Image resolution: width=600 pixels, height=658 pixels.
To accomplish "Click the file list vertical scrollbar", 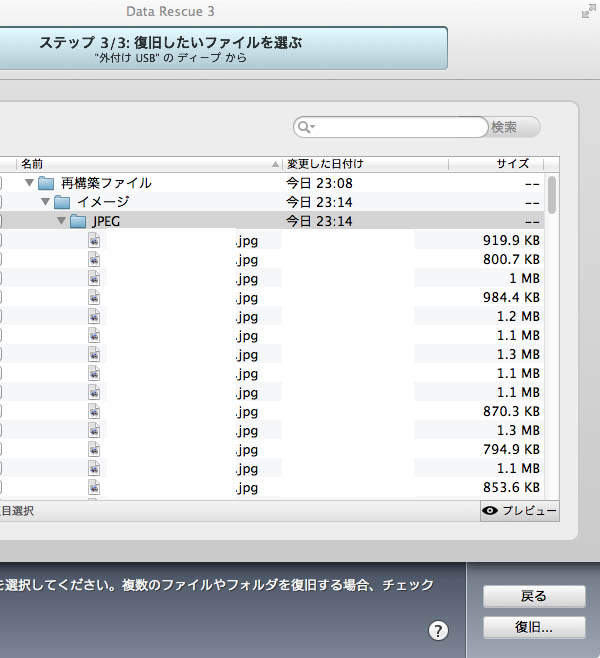I will click(x=552, y=300).
